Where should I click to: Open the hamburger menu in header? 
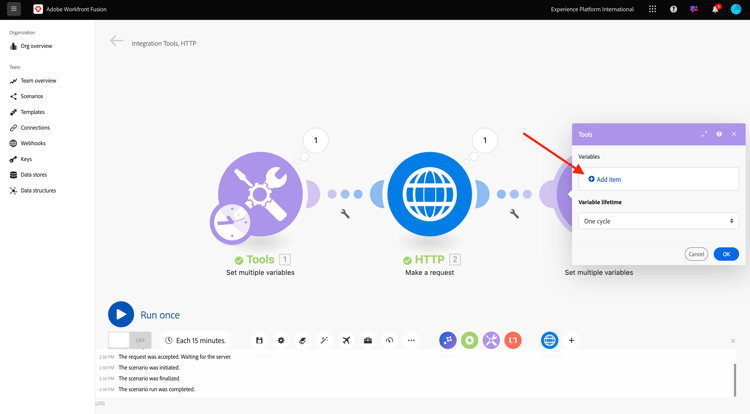tap(13, 9)
